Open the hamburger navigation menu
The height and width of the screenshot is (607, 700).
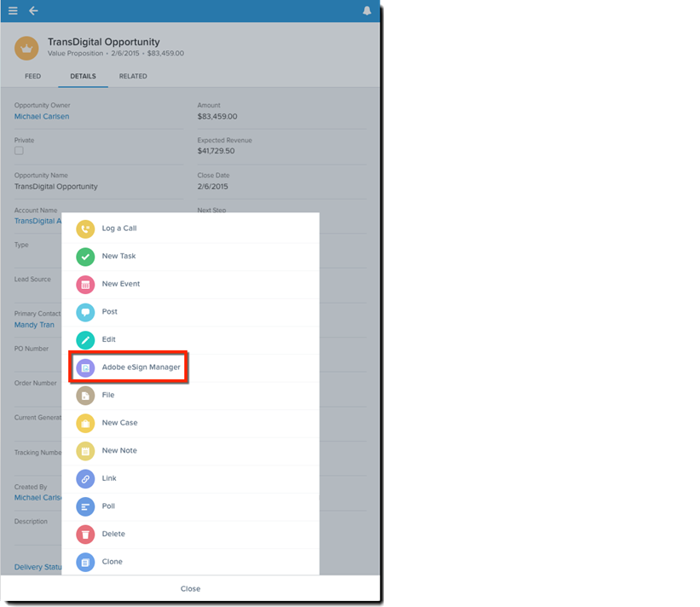(13, 11)
